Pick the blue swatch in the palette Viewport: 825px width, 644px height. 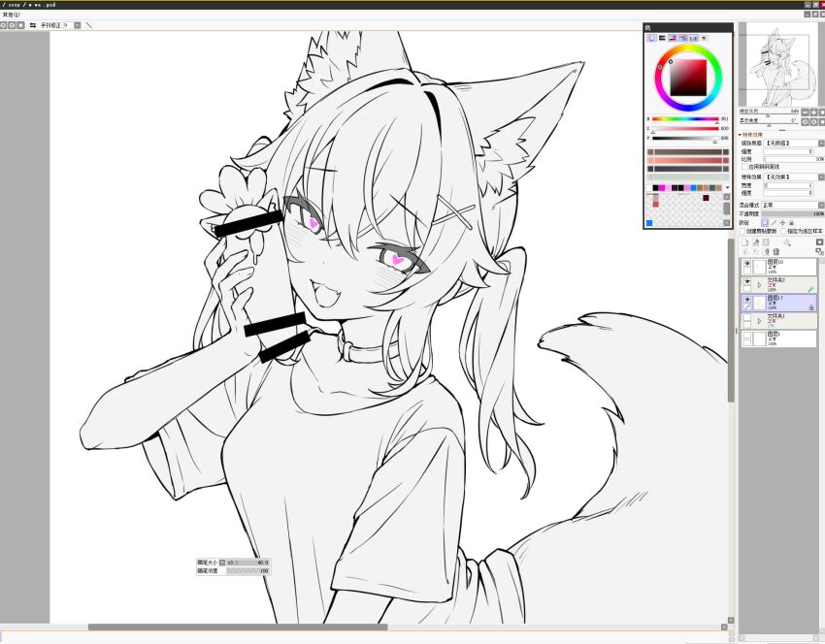coord(649,223)
